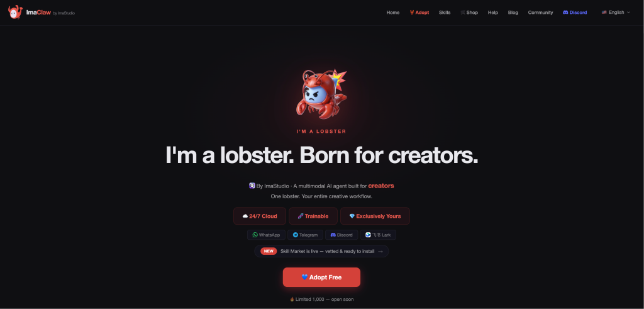The image size is (644, 309).
Task: Open the English language dropdown
Action: click(616, 13)
